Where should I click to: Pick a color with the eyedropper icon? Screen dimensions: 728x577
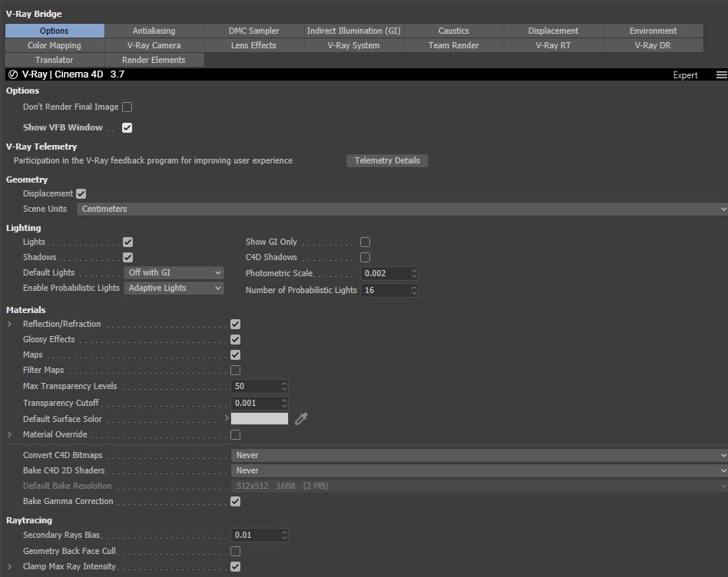[301, 419]
